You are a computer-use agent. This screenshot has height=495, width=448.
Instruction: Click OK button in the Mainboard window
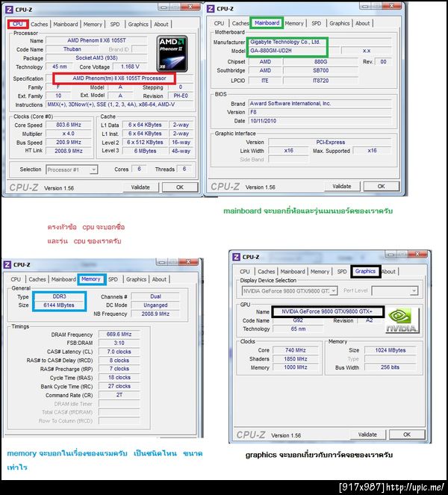click(382, 186)
